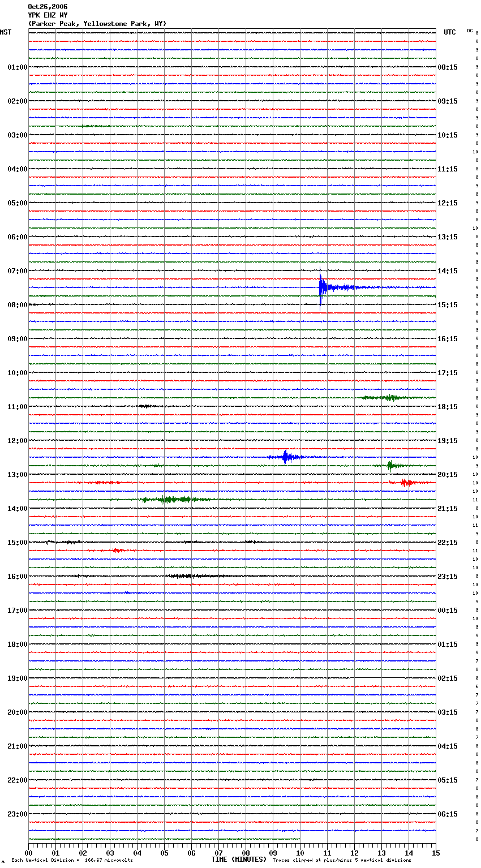Image resolution: width=481 pixels, height=868 pixels.
Task: Select the 21:00 MST time label
Action: click(x=18, y=746)
